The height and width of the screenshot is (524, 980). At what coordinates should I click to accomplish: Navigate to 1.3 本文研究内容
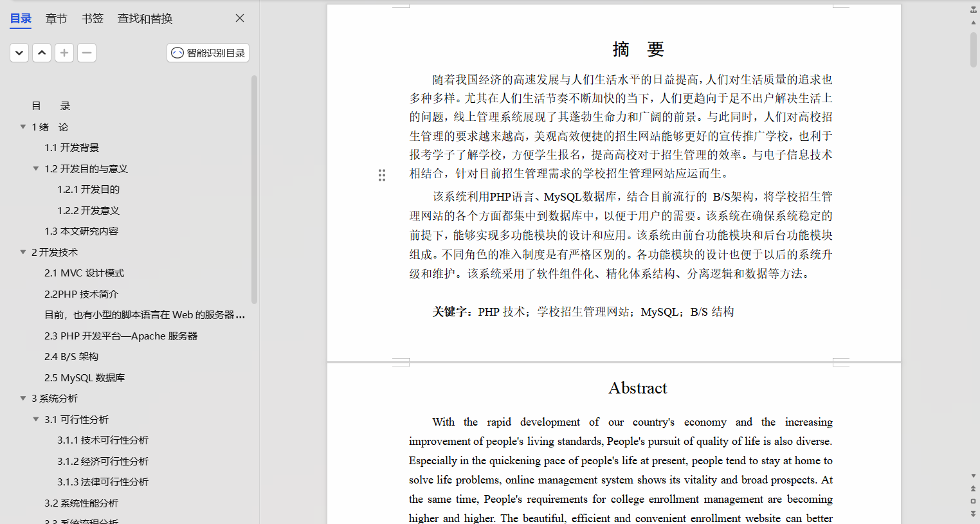click(81, 231)
